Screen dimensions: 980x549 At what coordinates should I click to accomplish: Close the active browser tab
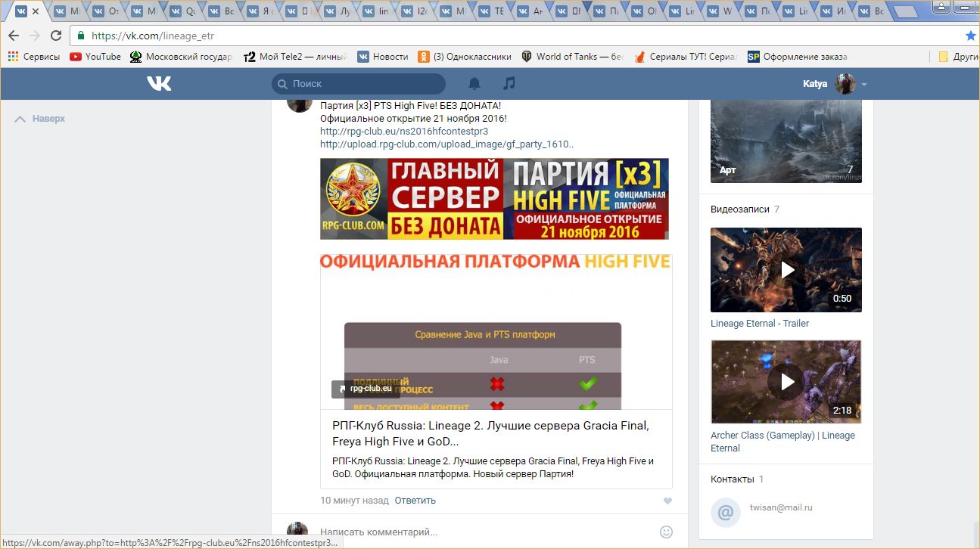click(35, 11)
